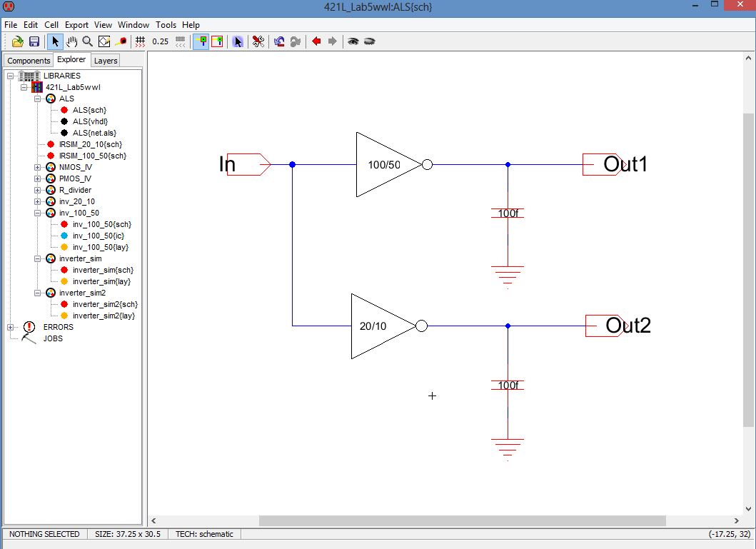The height and width of the screenshot is (549, 756).
Task: Open Preferences with the wrench and screwdriver icon
Action: click(x=258, y=41)
